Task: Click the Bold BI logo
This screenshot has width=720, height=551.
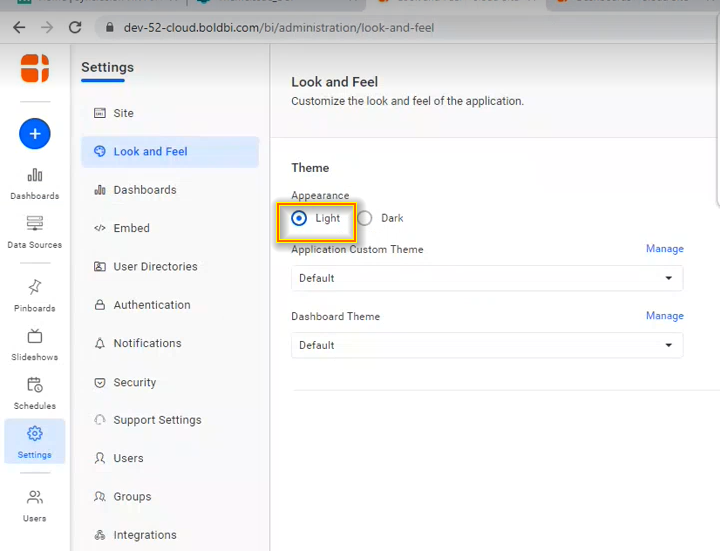Action: tap(34, 69)
